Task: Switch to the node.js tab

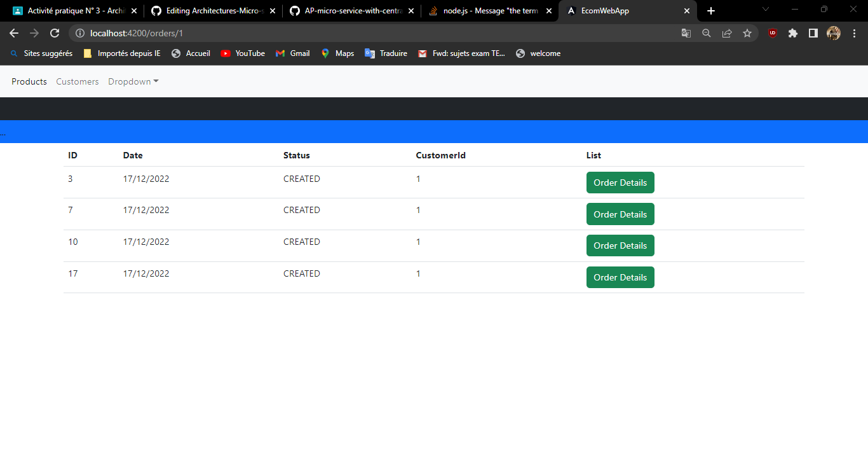Action: [489, 10]
